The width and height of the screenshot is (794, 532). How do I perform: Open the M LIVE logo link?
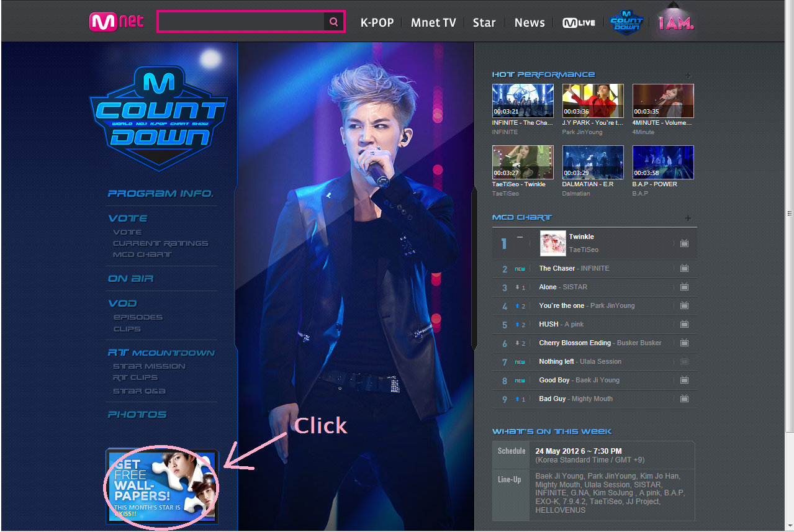coord(579,22)
